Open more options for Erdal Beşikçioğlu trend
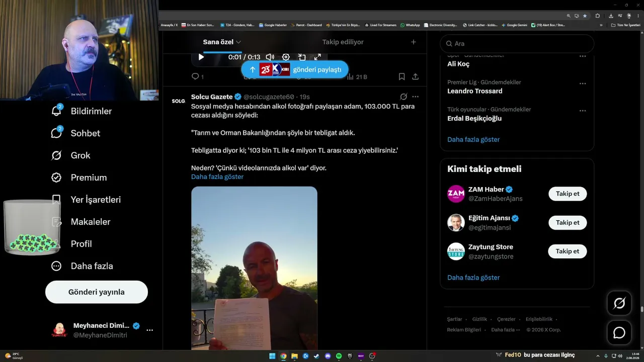This screenshot has width=644, height=362. [583, 110]
